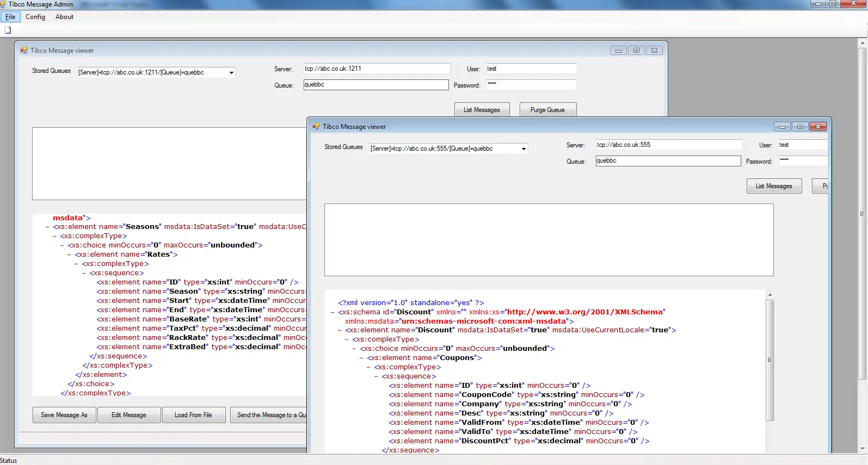The height and width of the screenshot is (465, 868).
Task: Click the XML scrollbar thumb in the front viewer
Action: pyautogui.click(x=769, y=359)
